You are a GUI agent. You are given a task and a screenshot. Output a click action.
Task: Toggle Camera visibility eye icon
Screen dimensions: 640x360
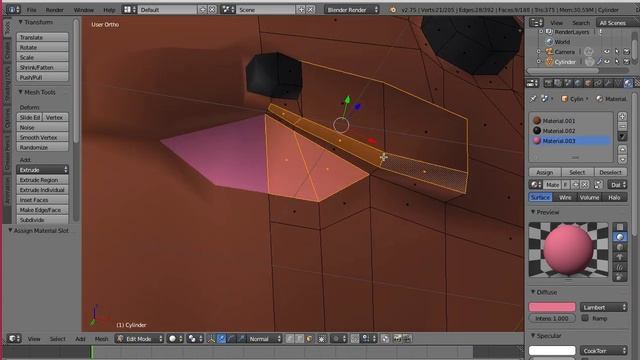click(x=607, y=52)
